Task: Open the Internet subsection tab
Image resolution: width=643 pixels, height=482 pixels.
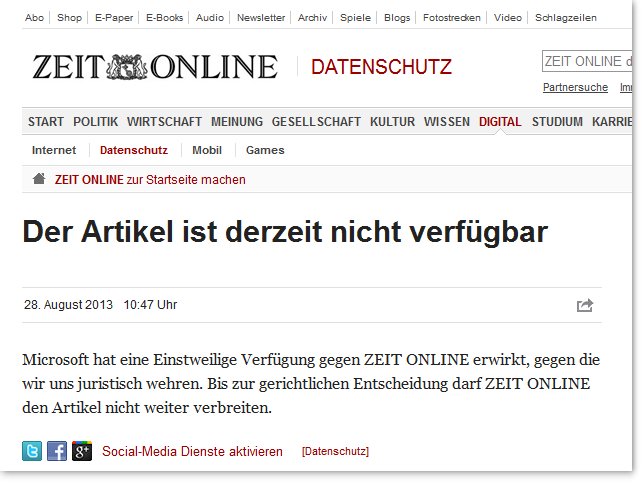Action: point(54,150)
